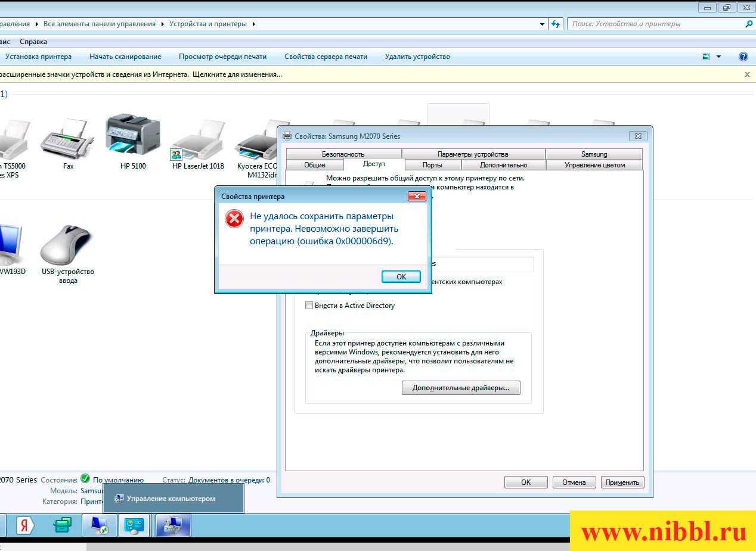756x551 pixels.
Task: Click the red error icon in the dialog
Action: click(234, 219)
